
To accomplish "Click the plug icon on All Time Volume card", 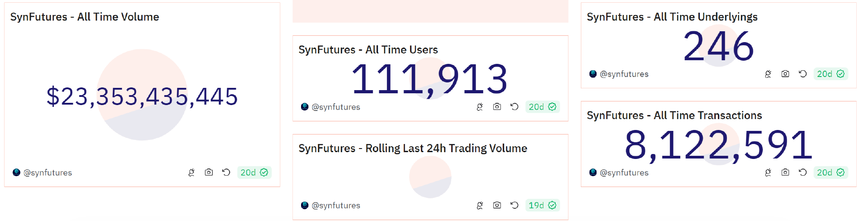I will click(x=191, y=173).
